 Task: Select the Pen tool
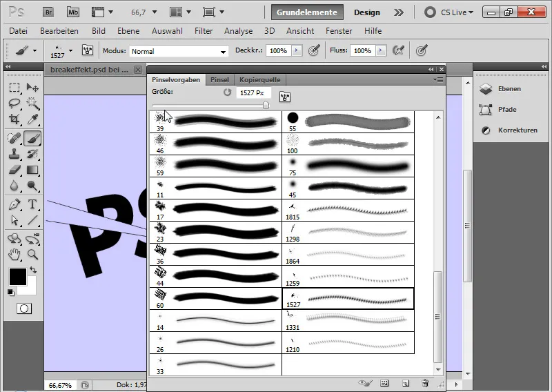click(x=14, y=204)
